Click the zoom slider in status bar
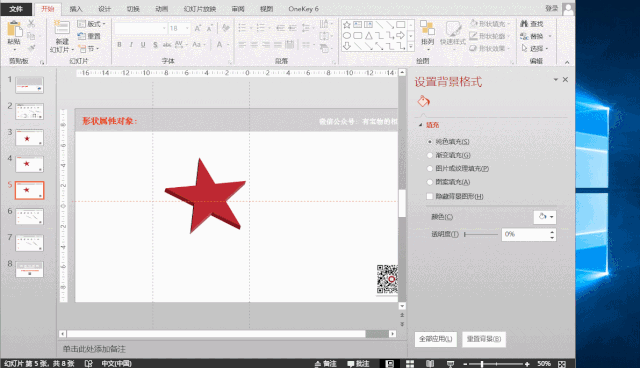Screen dimensions: 640x368 point(496,364)
